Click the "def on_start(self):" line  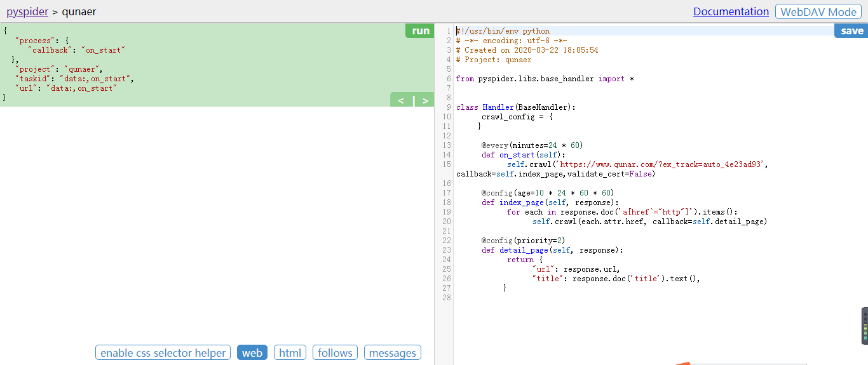(x=523, y=155)
